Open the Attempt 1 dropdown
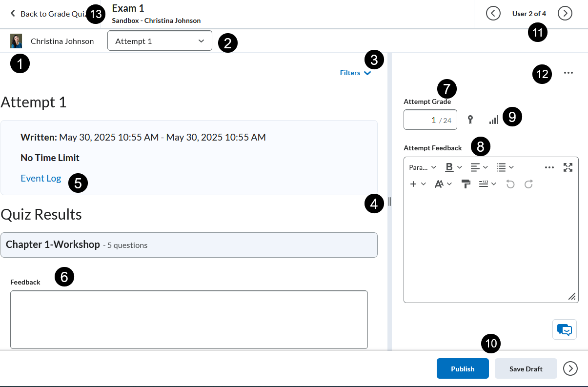 [x=160, y=41]
